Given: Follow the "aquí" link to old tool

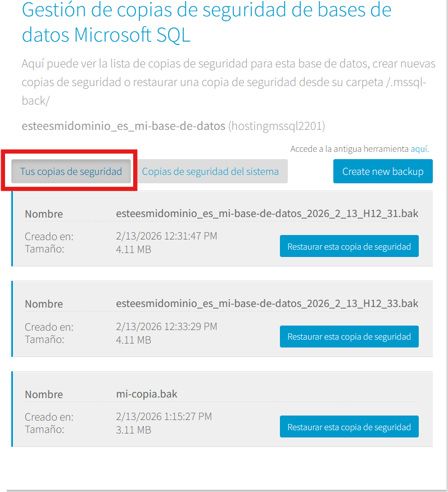Looking at the screenshot, I should point(419,149).
